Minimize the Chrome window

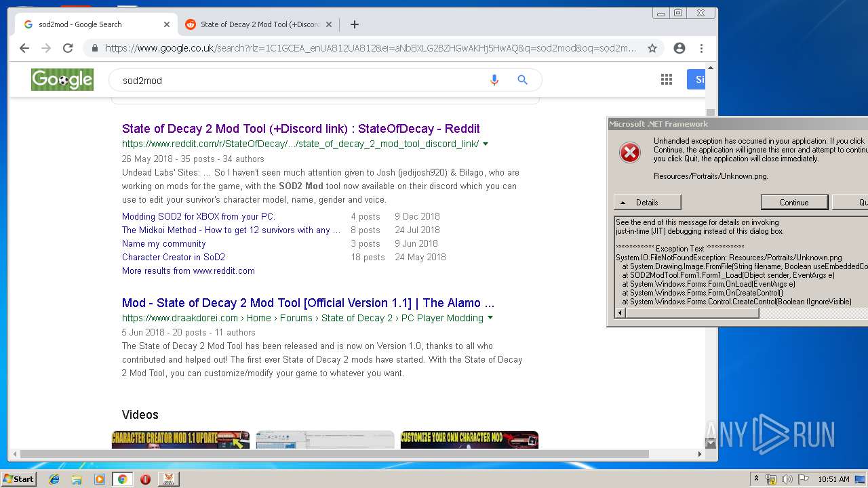661,13
